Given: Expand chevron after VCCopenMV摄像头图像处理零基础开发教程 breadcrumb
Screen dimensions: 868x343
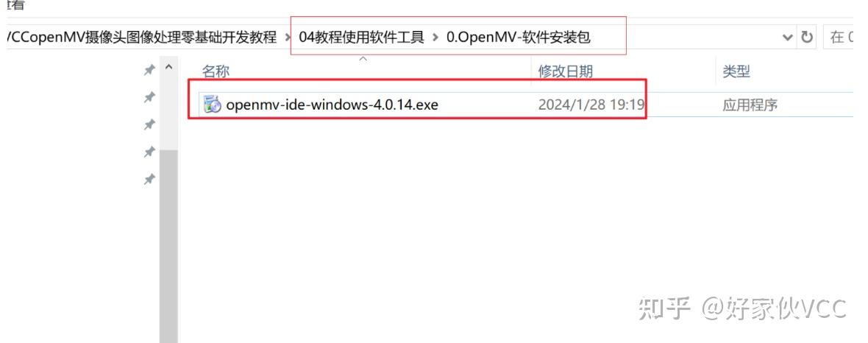Looking at the screenshot, I should [x=288, y=38].
